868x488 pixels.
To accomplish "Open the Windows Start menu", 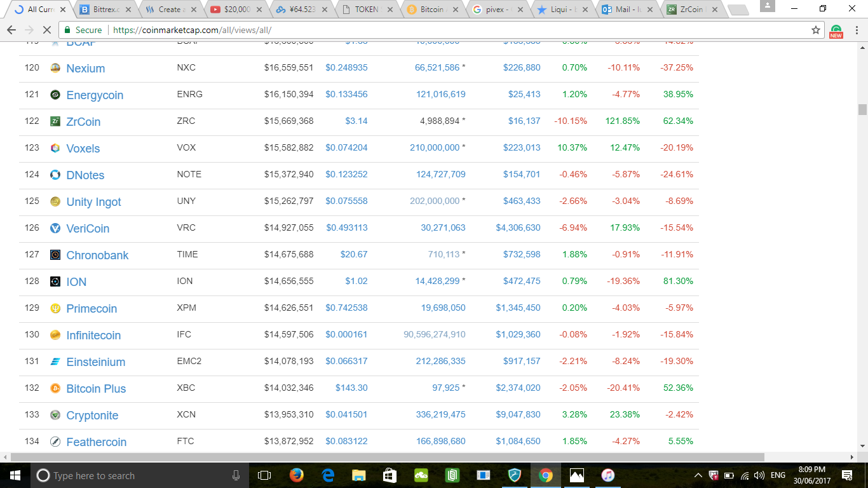I will click(x=15, y=475).
